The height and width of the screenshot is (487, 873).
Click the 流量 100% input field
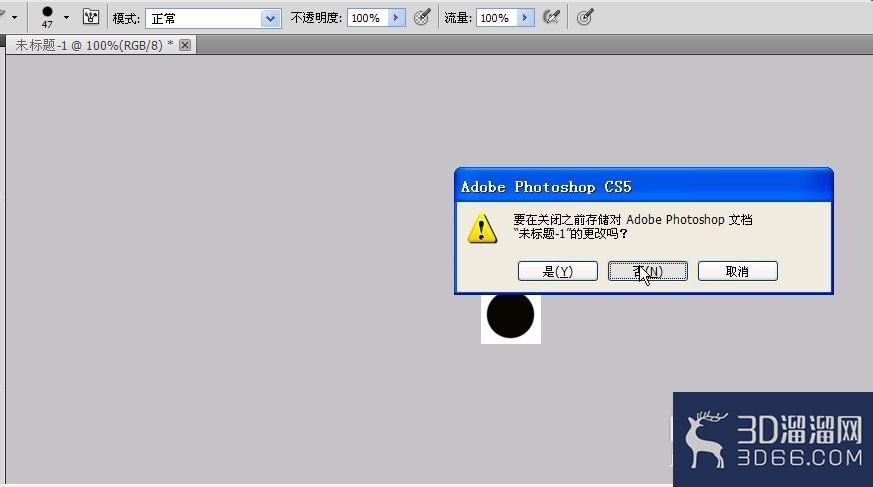click(497, 18)
